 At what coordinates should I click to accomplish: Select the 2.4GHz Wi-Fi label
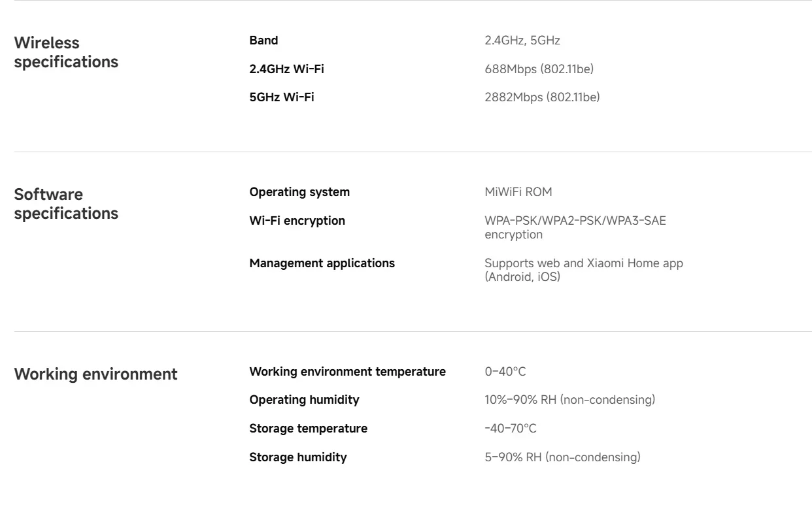286,69
